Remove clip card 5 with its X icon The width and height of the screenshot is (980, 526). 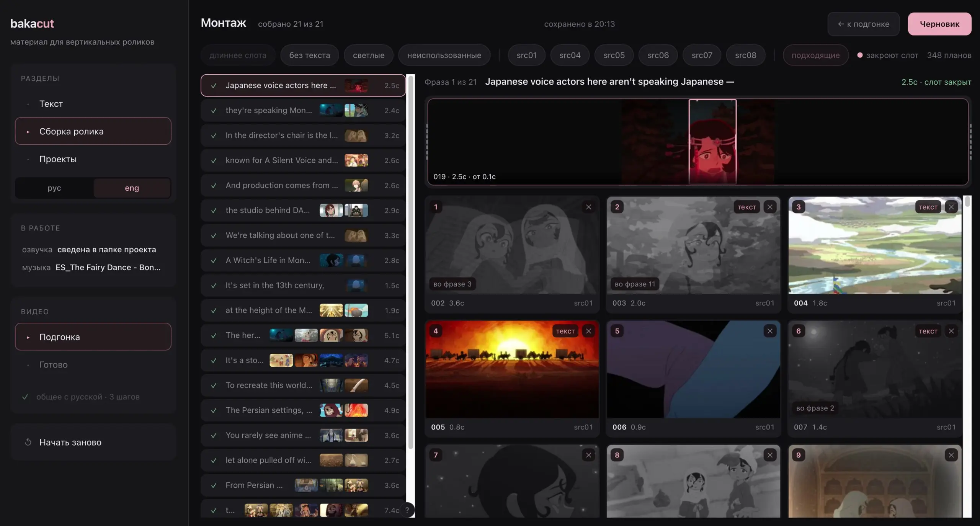click(x=770, y=331)
